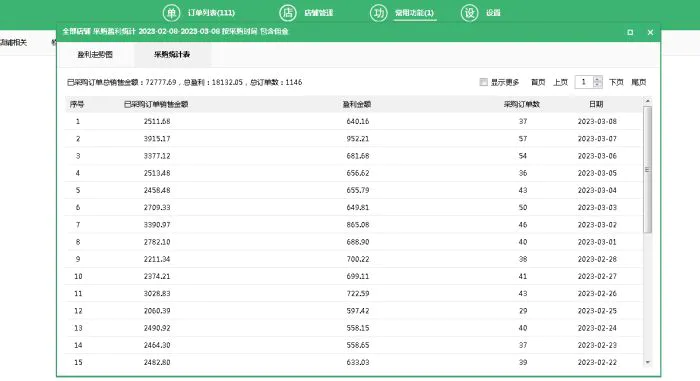Maximize the statistics dialog window

[630, 32]
